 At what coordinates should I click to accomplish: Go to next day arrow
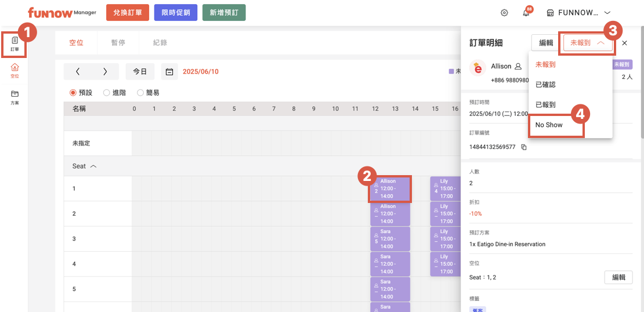(105, 72)
